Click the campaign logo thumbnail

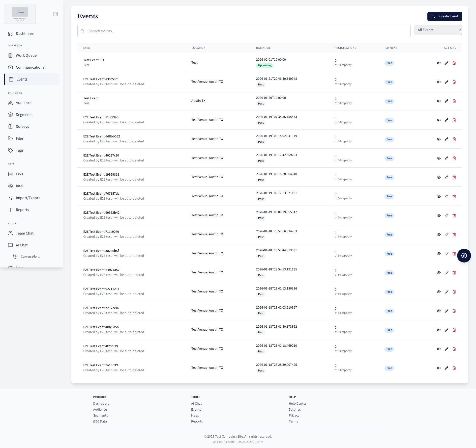point(20,14)
